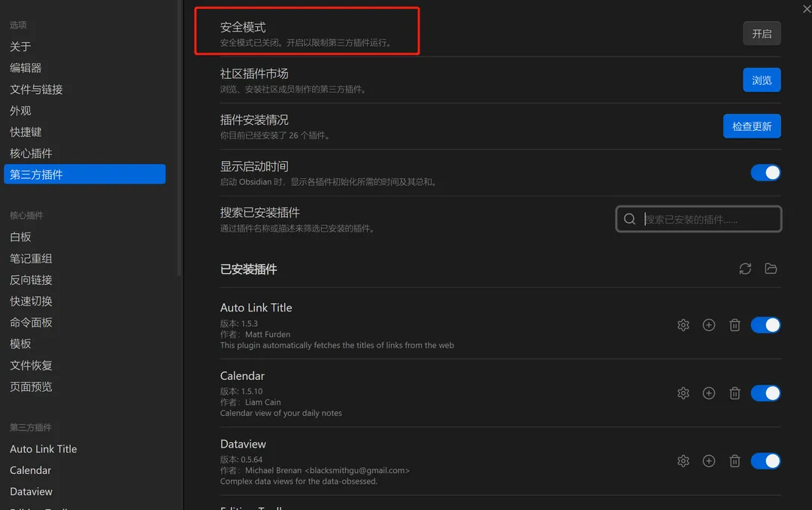
Task: Turn off the Calendar plugin toggle
Action: tap(765, 393)
